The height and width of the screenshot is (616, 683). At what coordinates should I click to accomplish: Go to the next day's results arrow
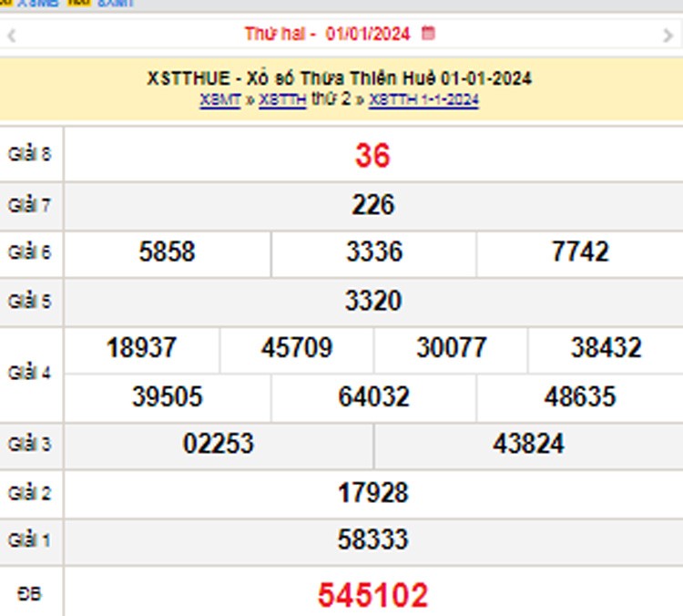tap(668, 36)
